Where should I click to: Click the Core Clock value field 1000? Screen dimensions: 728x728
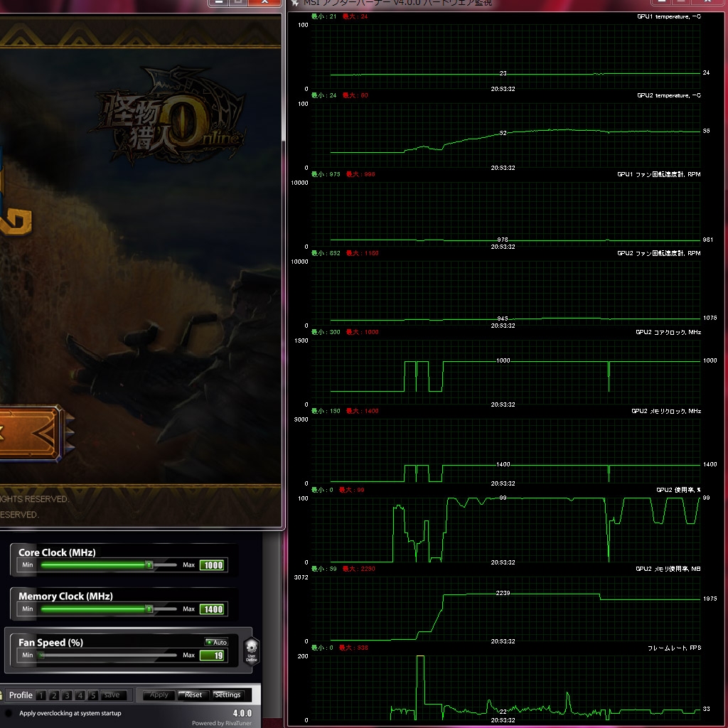pyautogui.click(x=213, y=565)
